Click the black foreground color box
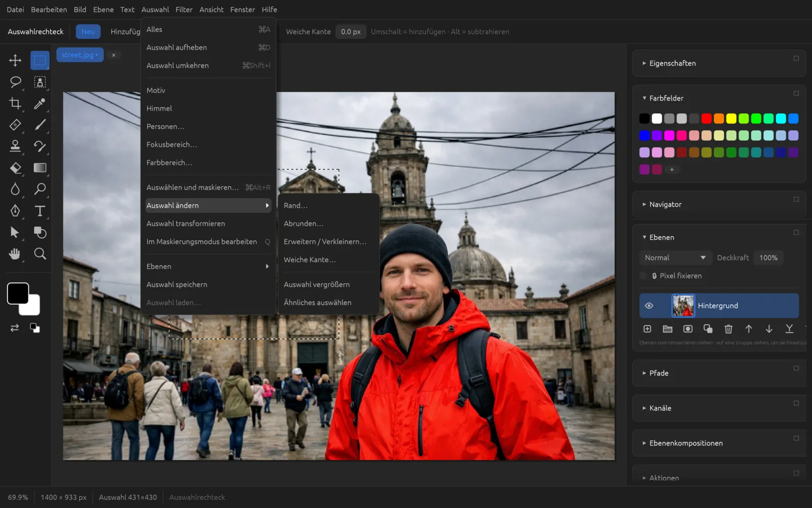Screen dimensions: 812x508 (18, 293)
